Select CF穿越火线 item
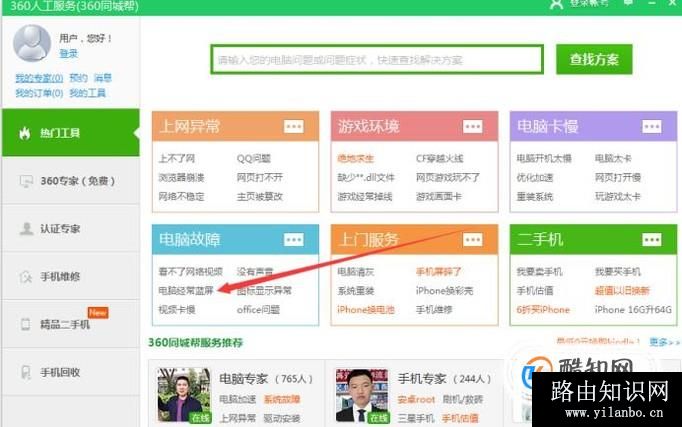 click(x=439, y=158)
